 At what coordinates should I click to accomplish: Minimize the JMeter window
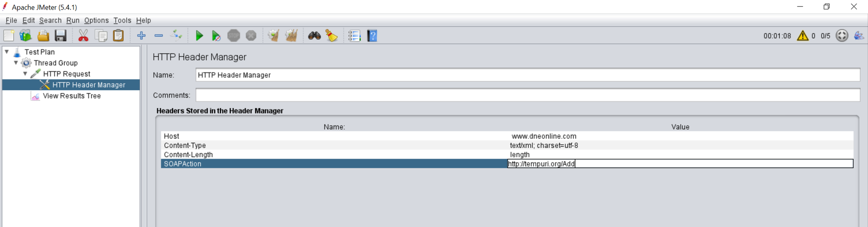pyautogui.click(x=800, y=7)
